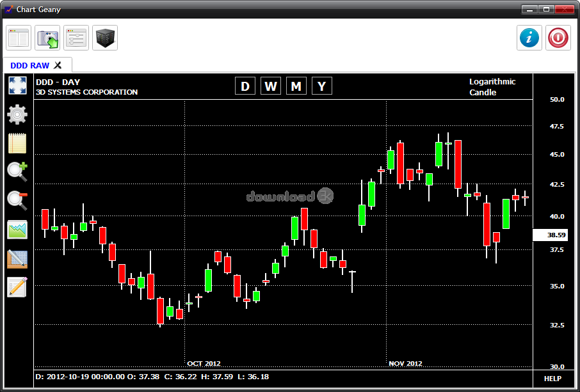Click the yellow notepad icon
The width and height of the screenshot is (580, 392).
[17, 143]
